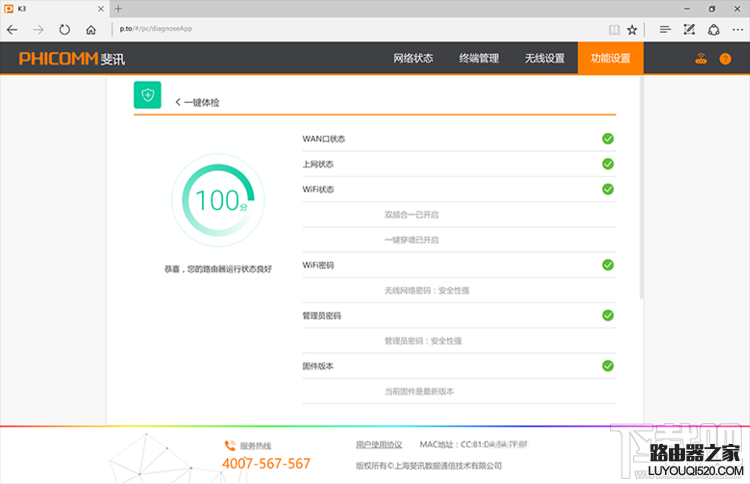Click the 恭喜，您的路由器运行状态良好 message

(x=218, y=269)
